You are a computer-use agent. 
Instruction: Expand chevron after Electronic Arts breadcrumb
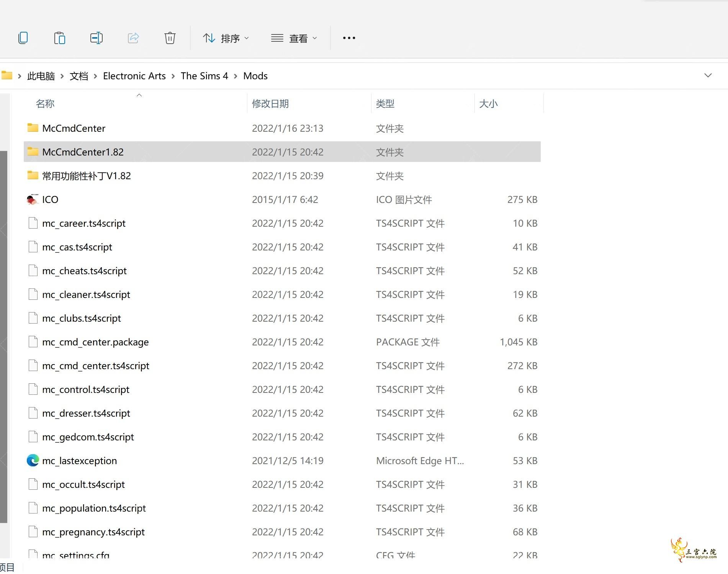point(173,76)
